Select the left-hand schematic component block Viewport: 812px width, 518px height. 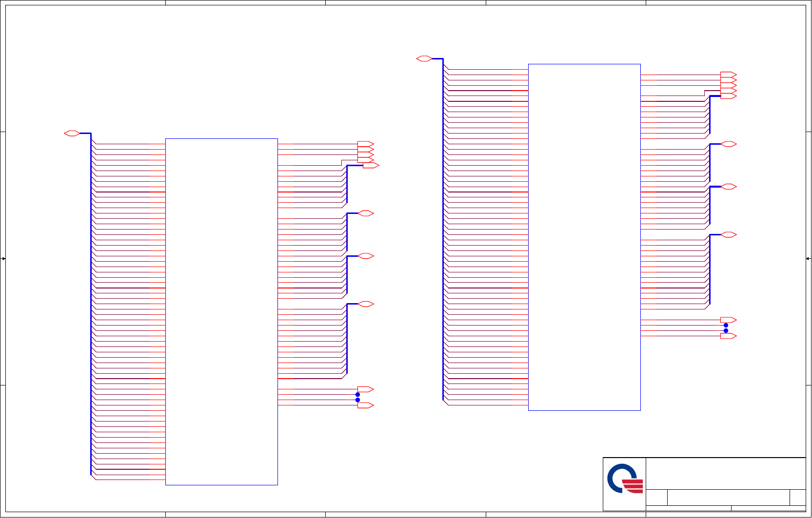(221, 312)
